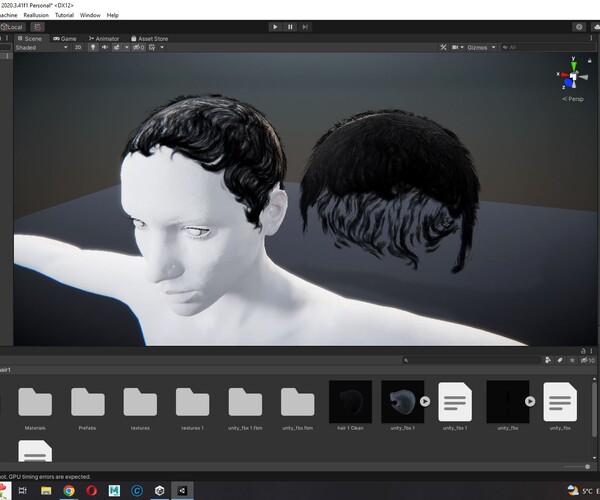The image size is (600, 500).
Task: Open the scene effects dropdown arrow
Action: pos(127,47)
